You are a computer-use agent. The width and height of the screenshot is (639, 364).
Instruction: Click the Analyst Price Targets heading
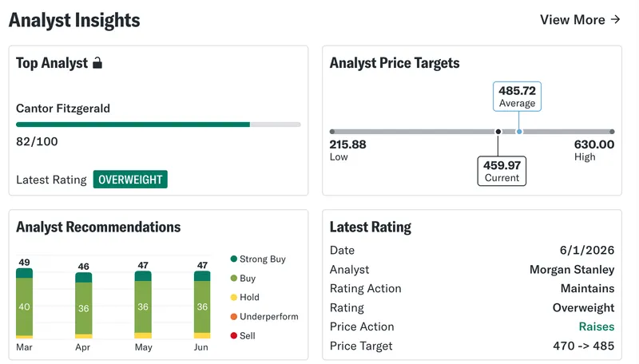[395, 63]
